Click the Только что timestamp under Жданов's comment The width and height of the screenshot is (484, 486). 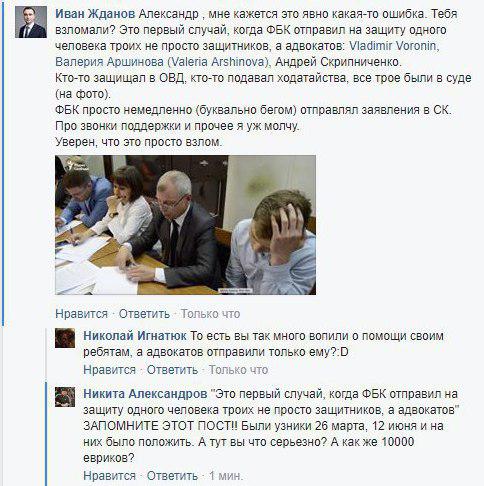pos(210,314)
